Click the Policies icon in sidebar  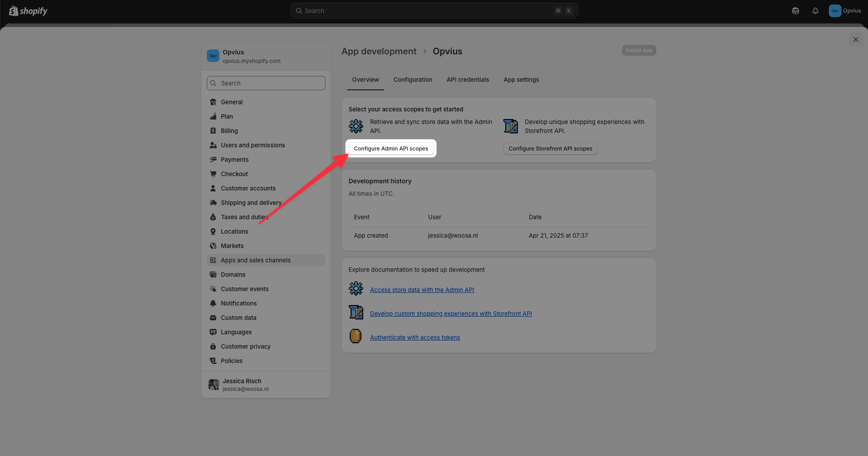tap(213, 361)
